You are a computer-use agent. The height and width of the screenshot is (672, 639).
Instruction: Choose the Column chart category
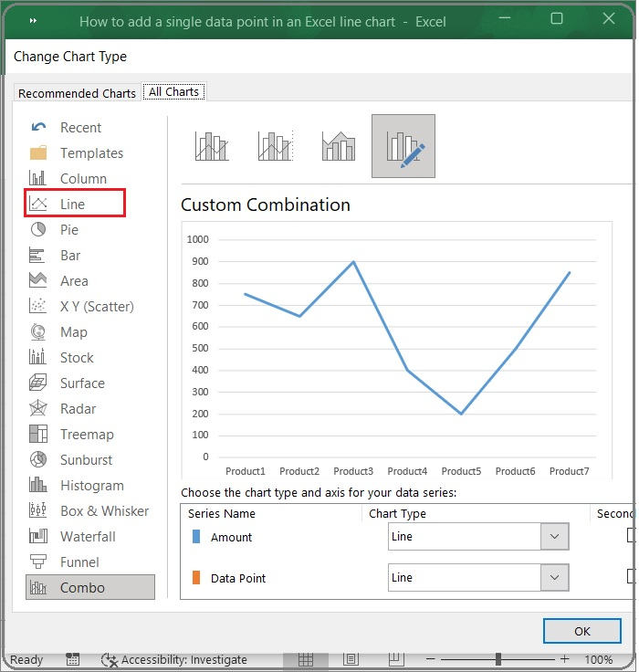(68, 178)
